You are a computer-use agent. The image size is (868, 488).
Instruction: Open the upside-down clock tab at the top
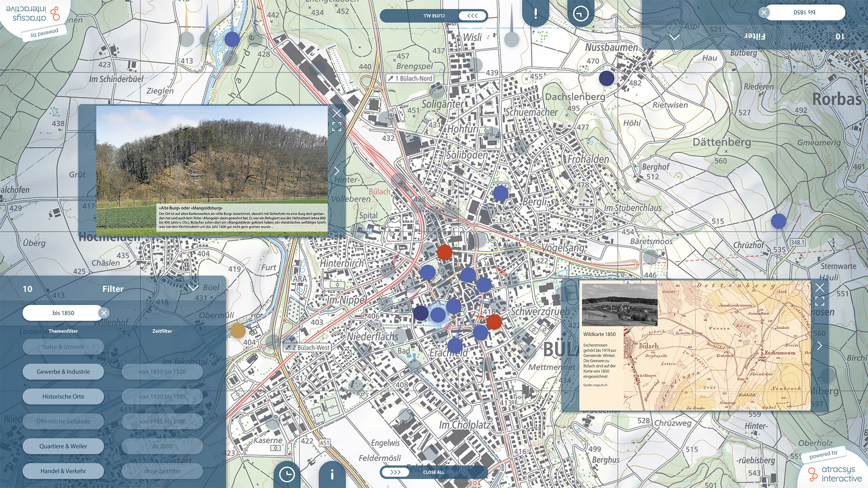(x=580, y=14)
